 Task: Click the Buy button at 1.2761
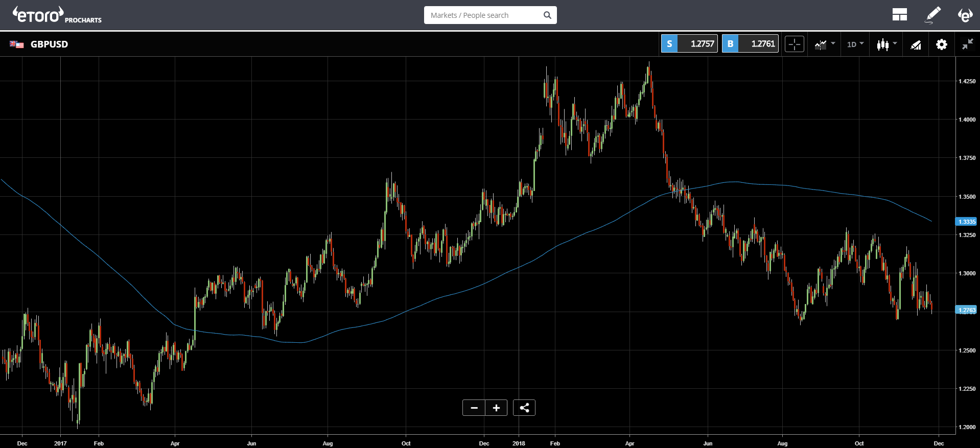coord(750,44)
